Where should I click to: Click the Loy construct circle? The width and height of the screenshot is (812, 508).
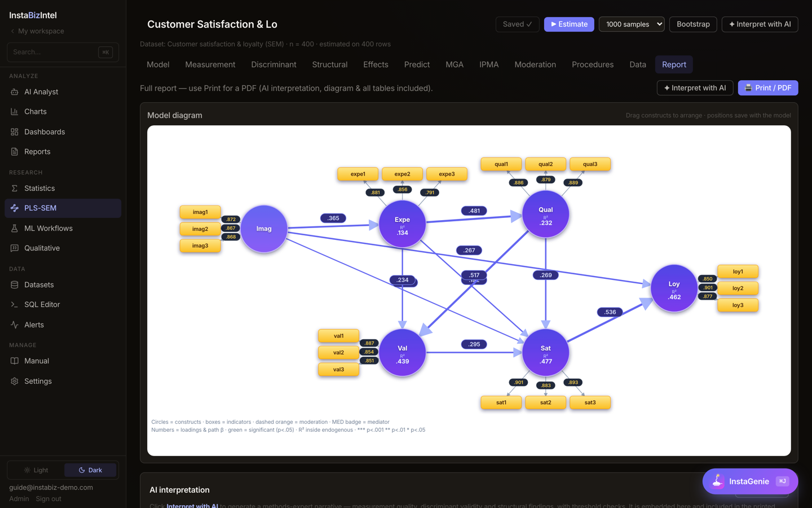674,288
